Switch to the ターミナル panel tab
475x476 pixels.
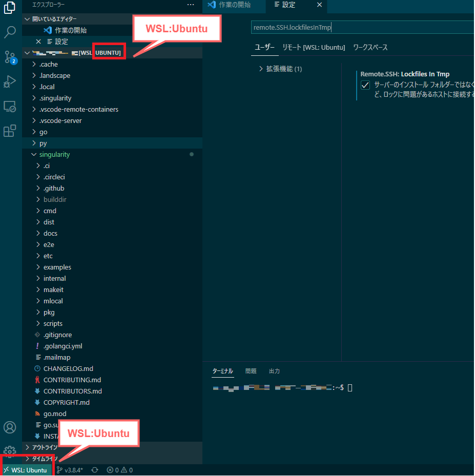[x=223, y=371]
